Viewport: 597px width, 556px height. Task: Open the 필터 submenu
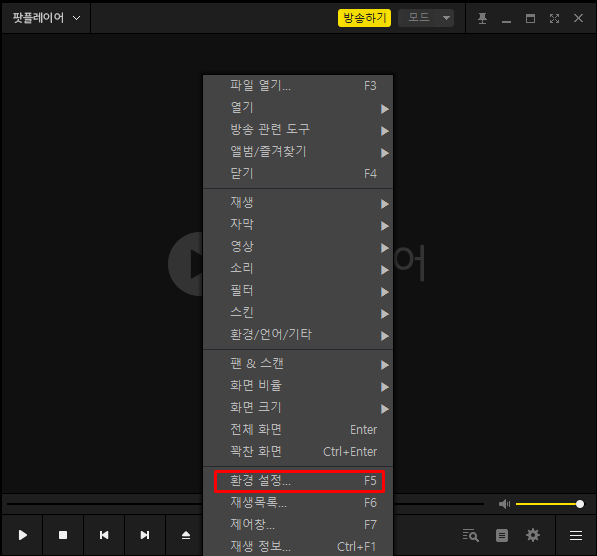(298, 291)
